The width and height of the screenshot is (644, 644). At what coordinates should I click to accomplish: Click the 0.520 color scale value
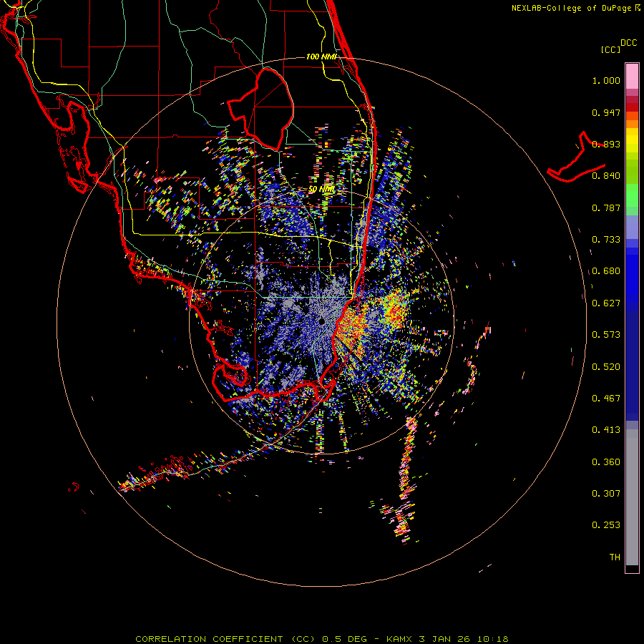tap(606, 367)
